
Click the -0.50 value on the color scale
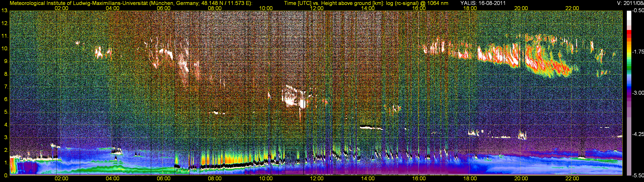pos(638,11)
